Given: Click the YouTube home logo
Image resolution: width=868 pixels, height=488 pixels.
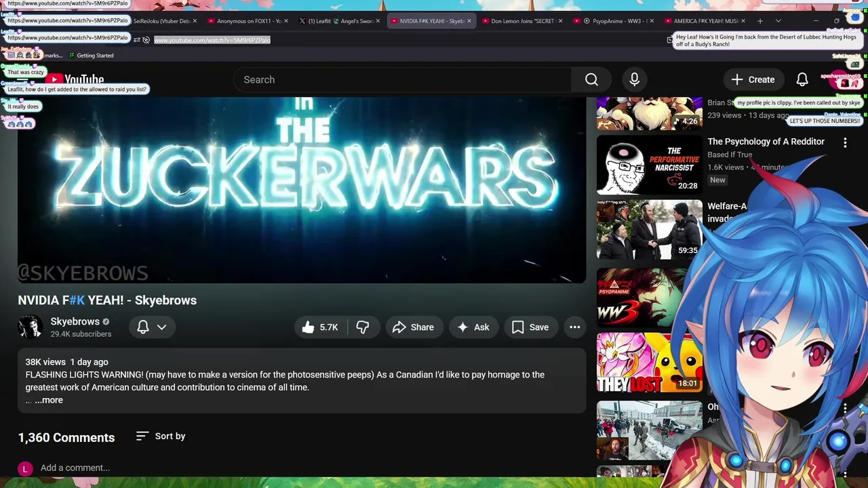Looking at the screenshot, I should (75, 80).
